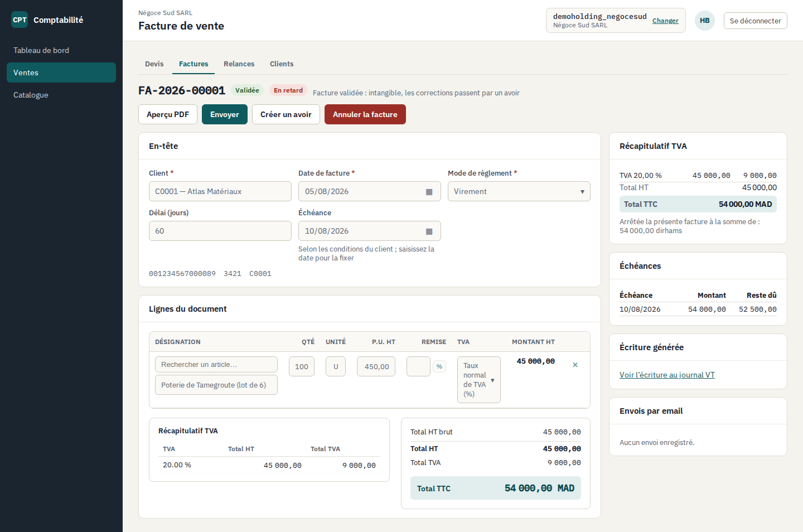Toggle the percent remise unit button
Viewport: 803px width, 532px height.
439,366
